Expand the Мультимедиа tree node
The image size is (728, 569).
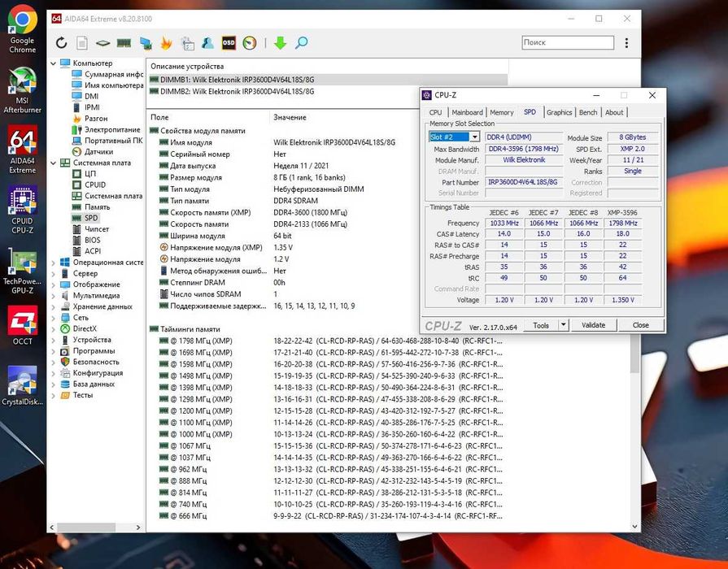(53, 296)
